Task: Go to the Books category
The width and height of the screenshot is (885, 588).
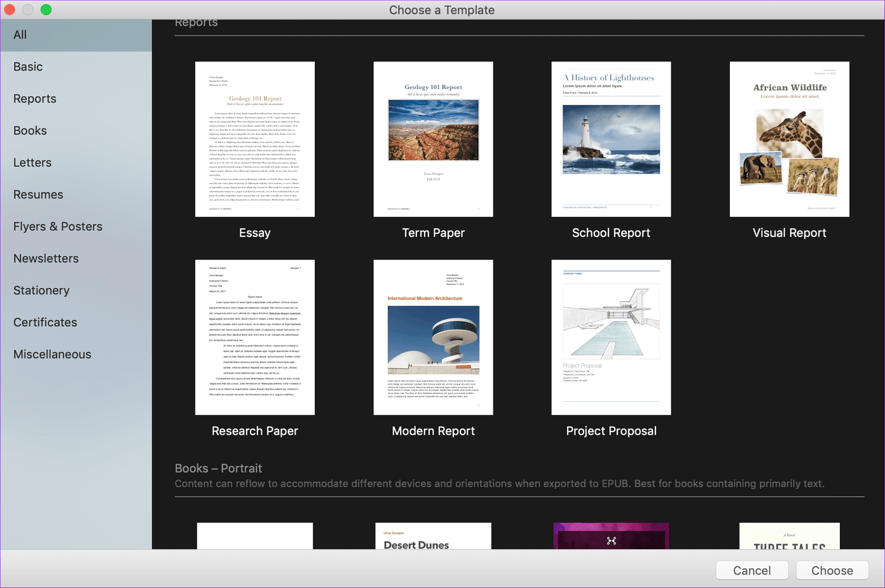Action: (76, 130)
